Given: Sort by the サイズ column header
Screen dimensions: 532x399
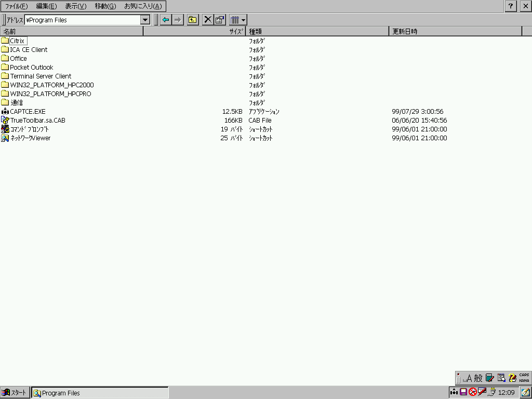Looking at the screenshot, I should (194, 31).
